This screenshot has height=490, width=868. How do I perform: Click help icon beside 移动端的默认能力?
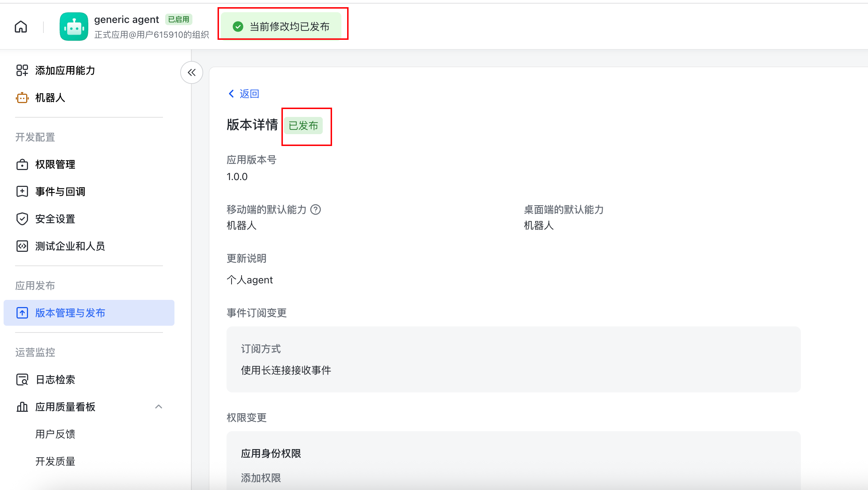click(316, 209)
